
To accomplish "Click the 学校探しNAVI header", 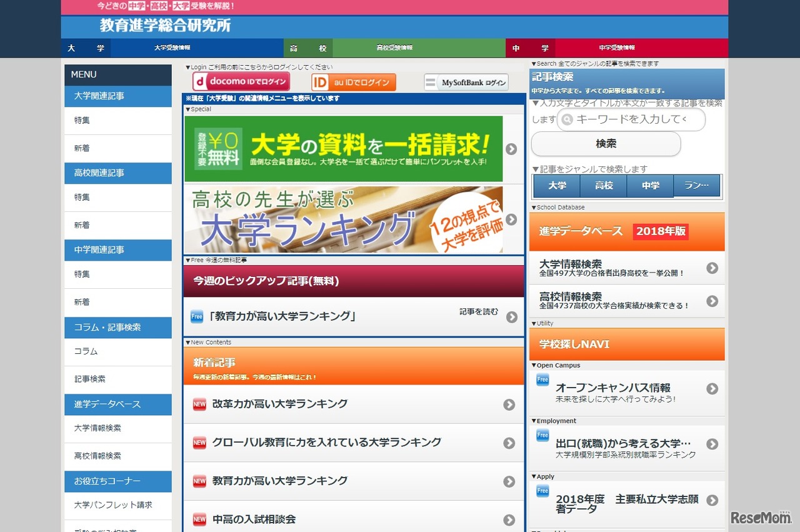I will (x=627, y=344).
